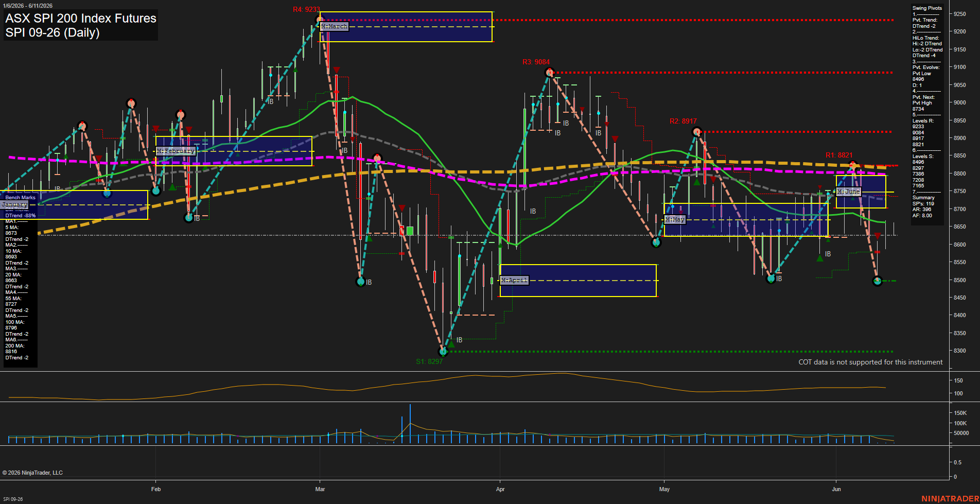Click the 8500 price axis label

click(960, 280)
